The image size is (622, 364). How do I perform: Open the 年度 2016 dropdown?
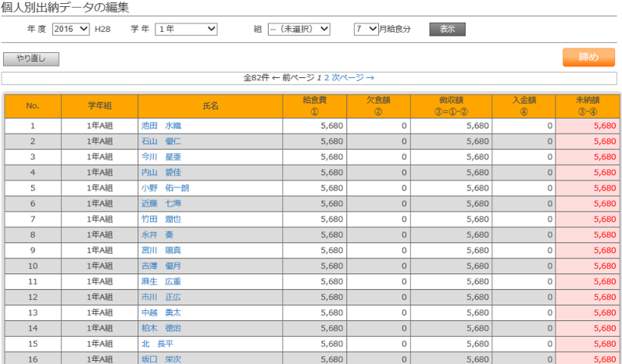pos(70,29)
